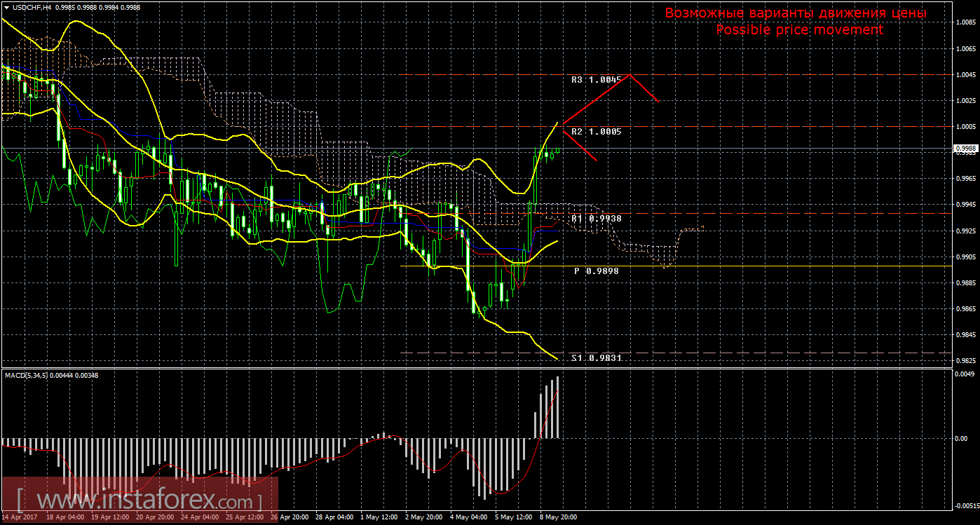Click the 0.9845 price scale label

pos(965,334)
